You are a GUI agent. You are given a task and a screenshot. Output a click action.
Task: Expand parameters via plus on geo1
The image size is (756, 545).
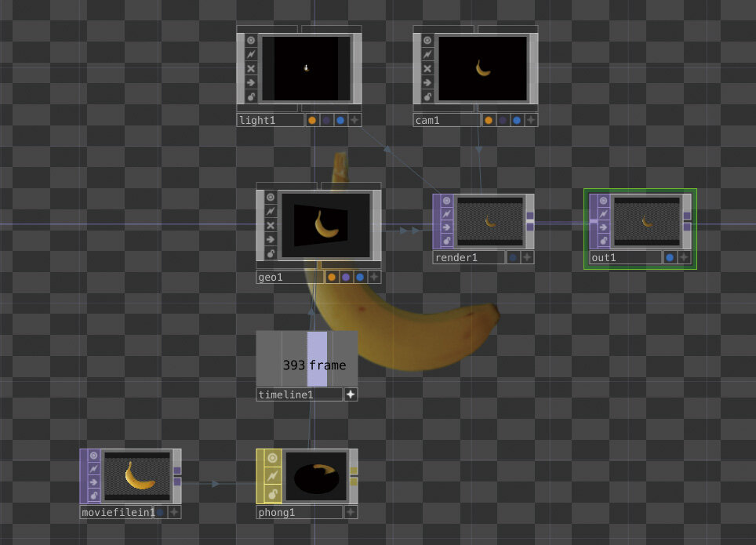pyautogui.click(x=373, y=276)
